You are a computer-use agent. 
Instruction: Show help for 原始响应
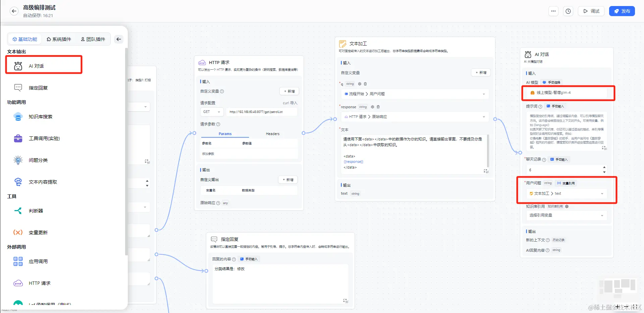pyautogui.click(x=218, y=203)
